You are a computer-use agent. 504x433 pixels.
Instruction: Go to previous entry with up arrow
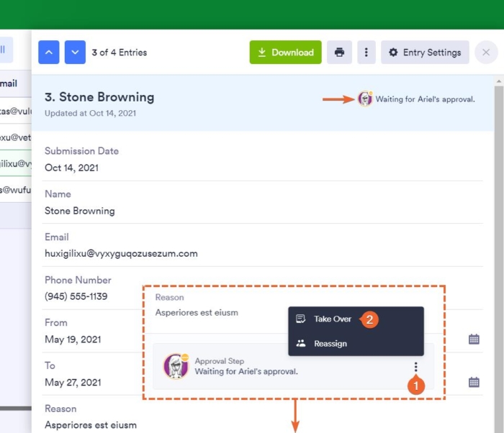tap(49, 53)
